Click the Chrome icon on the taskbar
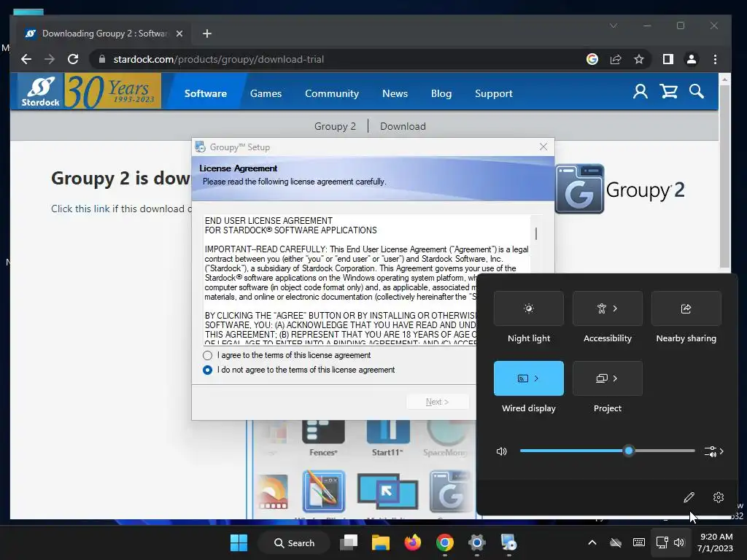 pyautogui.click(x=444, y=542)
